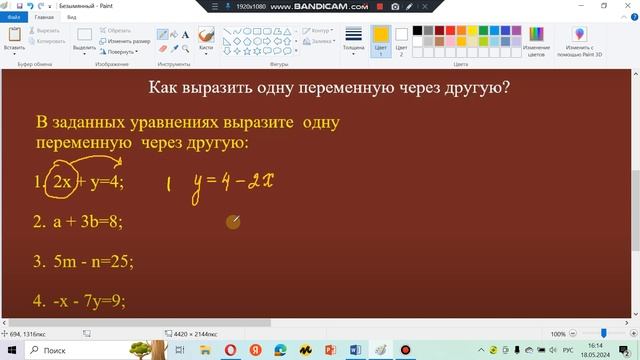Click Вырезать cut button

tap(44, 31)
